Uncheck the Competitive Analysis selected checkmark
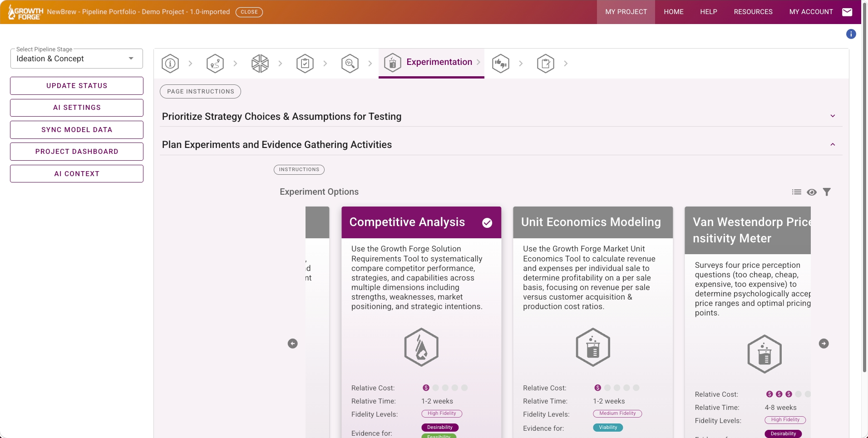868x438 pixels. coord(487,222)
